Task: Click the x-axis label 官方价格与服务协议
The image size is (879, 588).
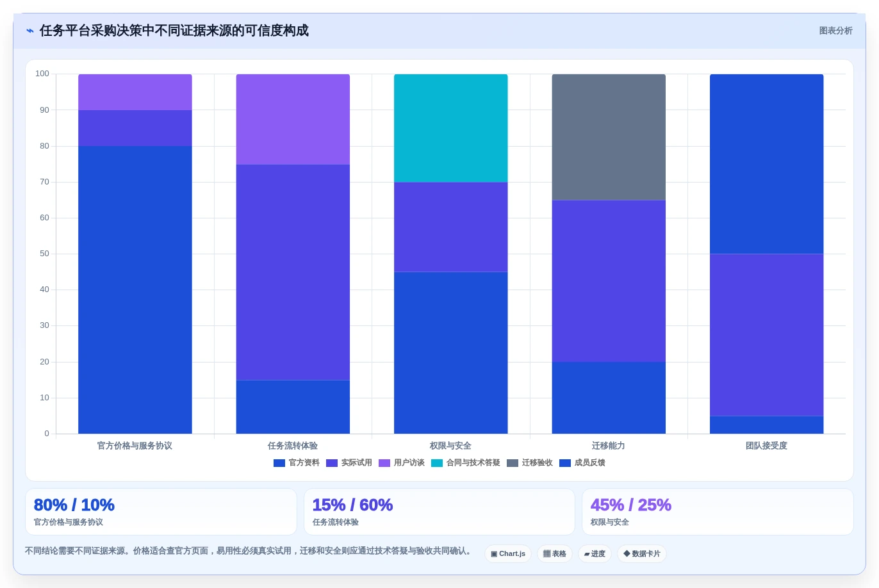Action: click(x=135, y=446)
